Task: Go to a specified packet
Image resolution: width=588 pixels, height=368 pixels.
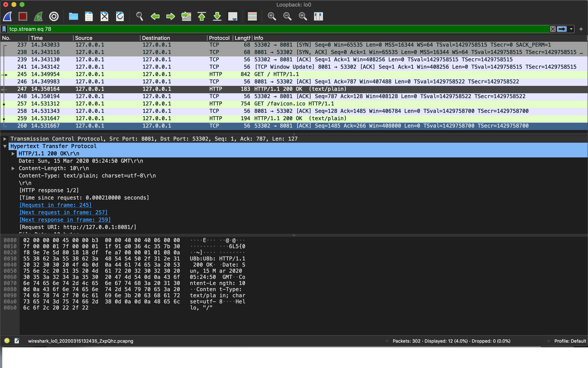Action: (x=186, y=17)
